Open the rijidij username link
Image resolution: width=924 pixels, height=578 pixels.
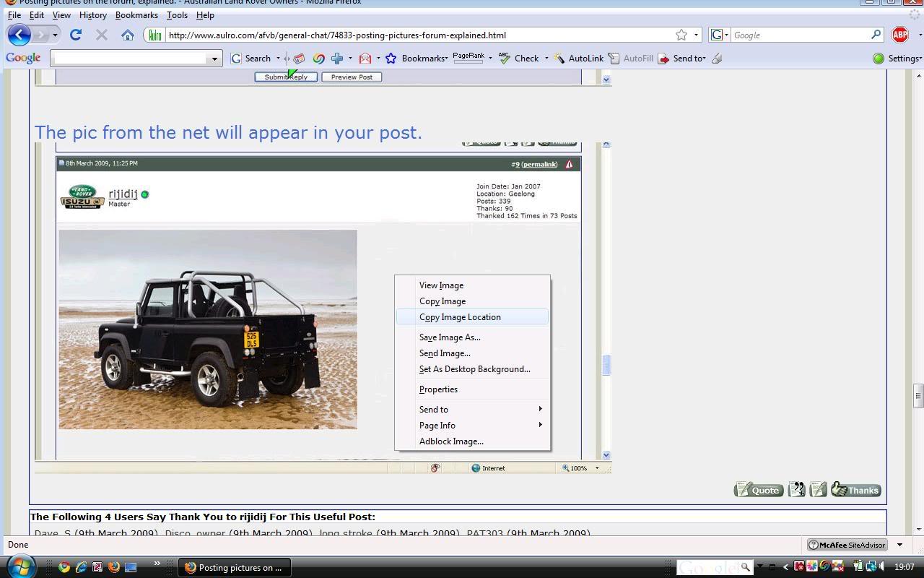[123, 194]
